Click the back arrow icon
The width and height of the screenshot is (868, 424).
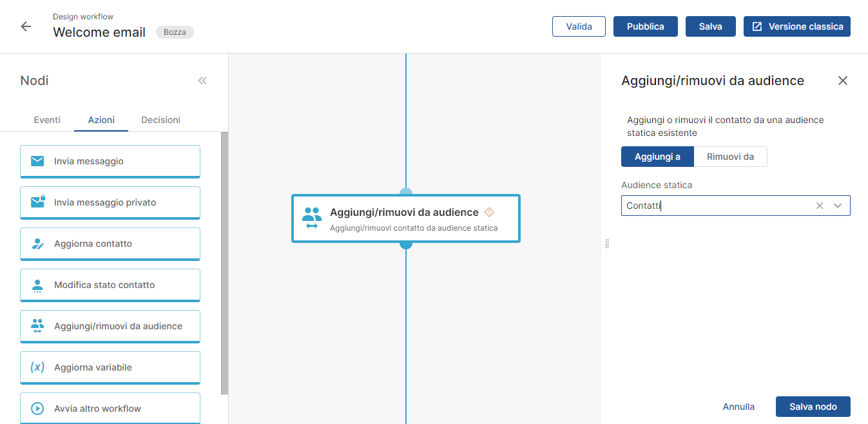(26, 26)
